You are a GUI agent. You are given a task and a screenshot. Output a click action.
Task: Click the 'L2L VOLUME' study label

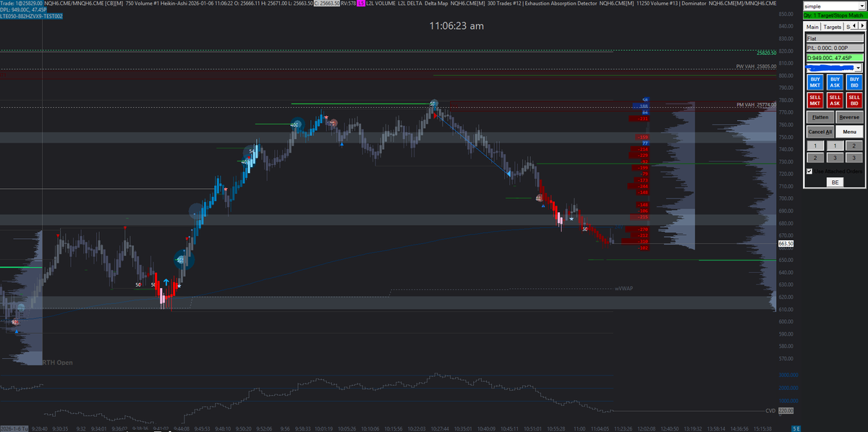[382, 4]
